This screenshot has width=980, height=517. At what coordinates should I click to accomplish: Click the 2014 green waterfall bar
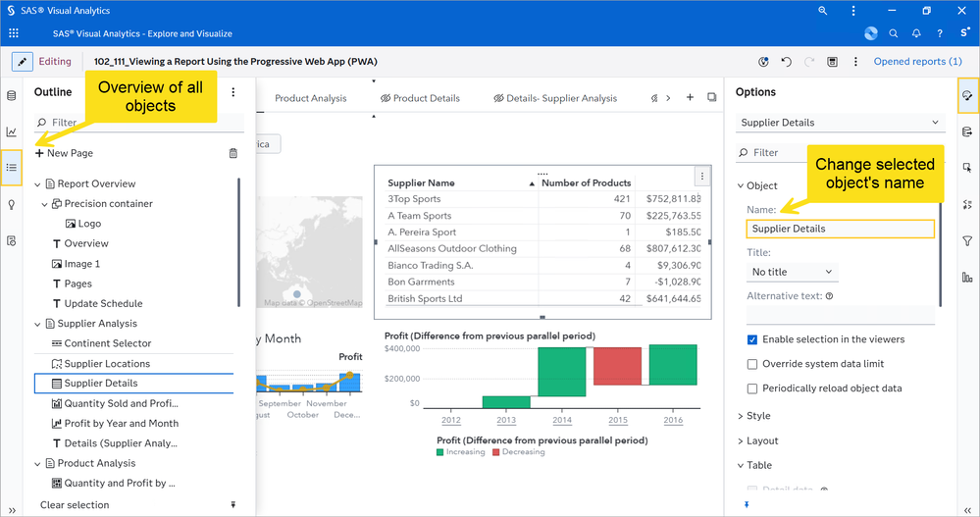click(x=562, y=372)
